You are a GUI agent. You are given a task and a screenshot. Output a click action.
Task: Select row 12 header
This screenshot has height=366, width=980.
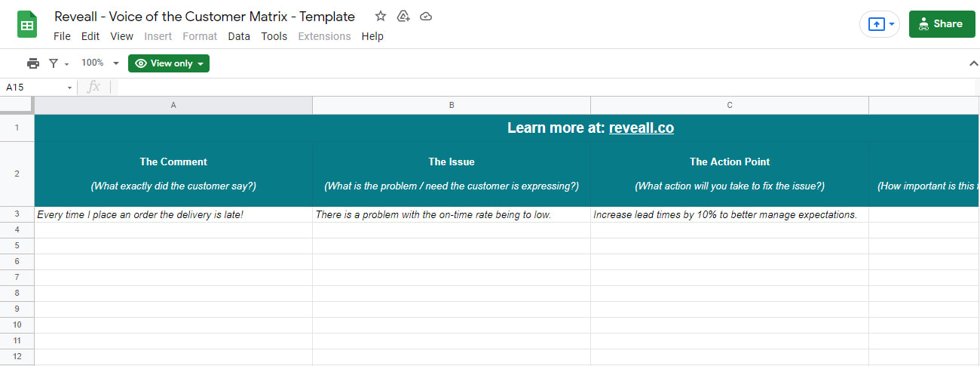17,356
